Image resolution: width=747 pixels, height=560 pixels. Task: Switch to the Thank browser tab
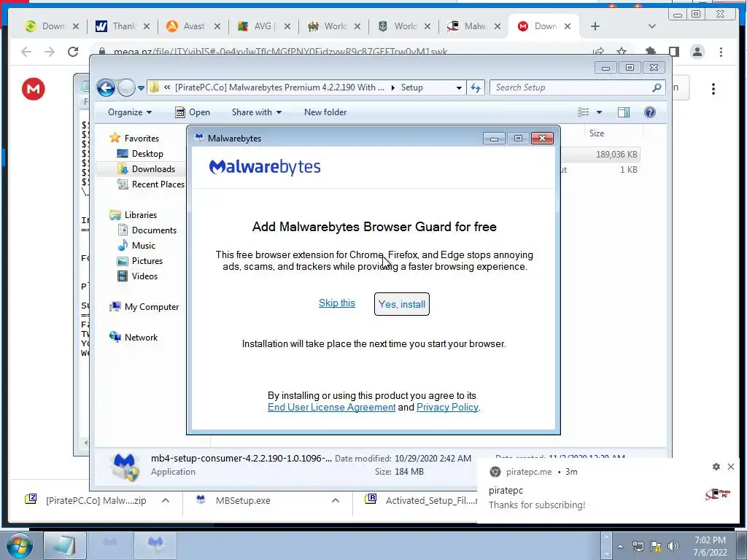click(x=123, y=26)
